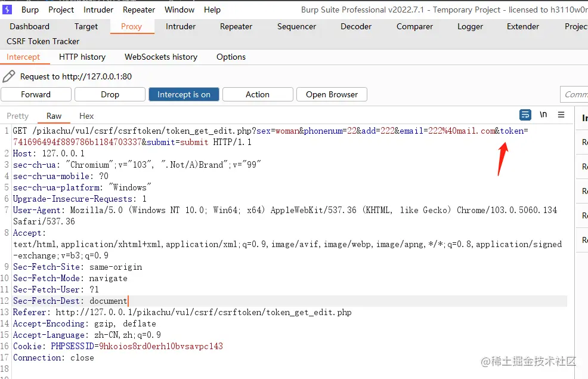Drop the intercepted request

point(110,94)
